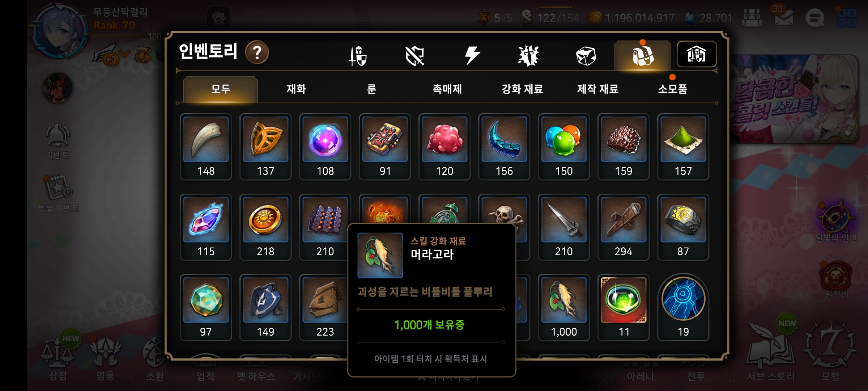
Task: Switch to the 소모품 tab
Action: tap(672, 89)
